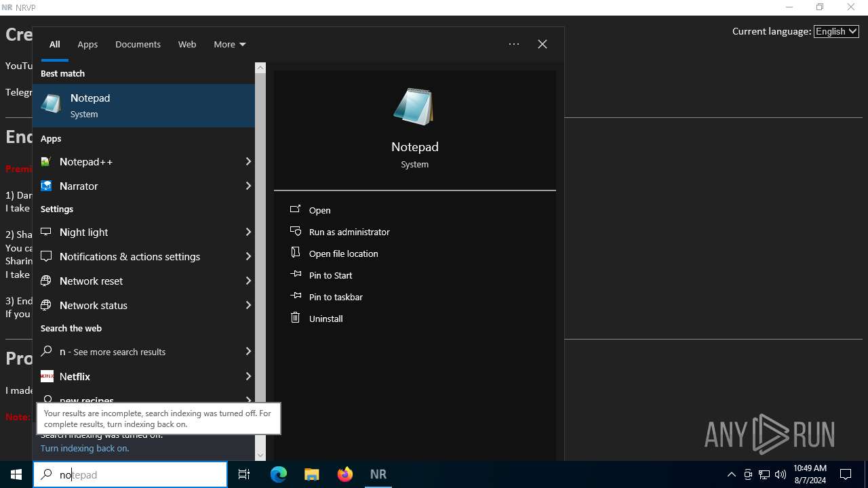Switch to the Documents search tab
Image resolution: width=868 pixels, height=488 pixels.
pyautogui.click(x=138, y=44)
